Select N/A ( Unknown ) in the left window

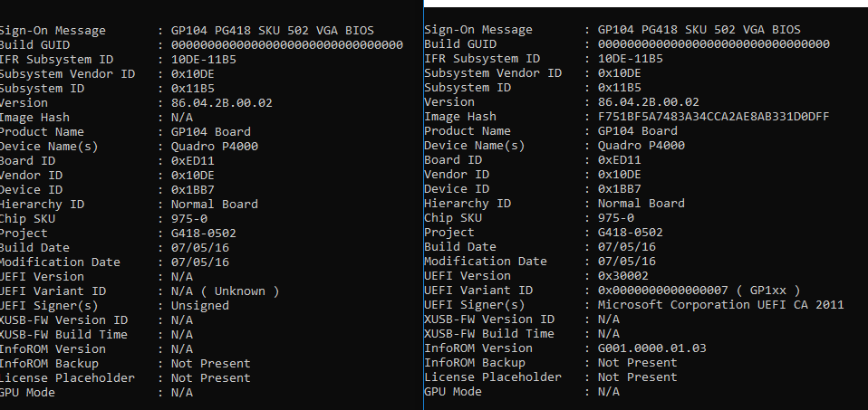click(x=225, y=291)
